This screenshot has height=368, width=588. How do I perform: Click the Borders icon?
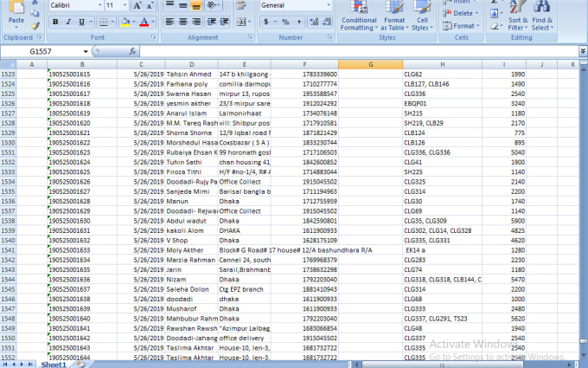point(103,23)
